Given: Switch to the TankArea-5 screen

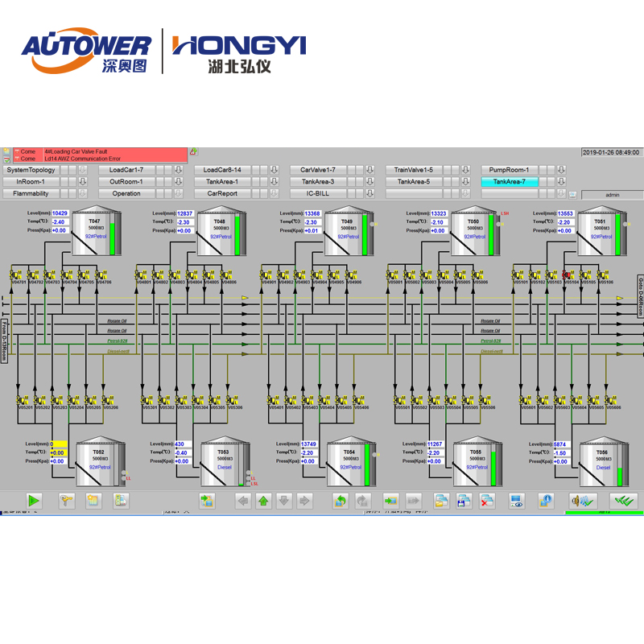Looking at the screenshot, I should pyautogui.click(x=414, y=182).
